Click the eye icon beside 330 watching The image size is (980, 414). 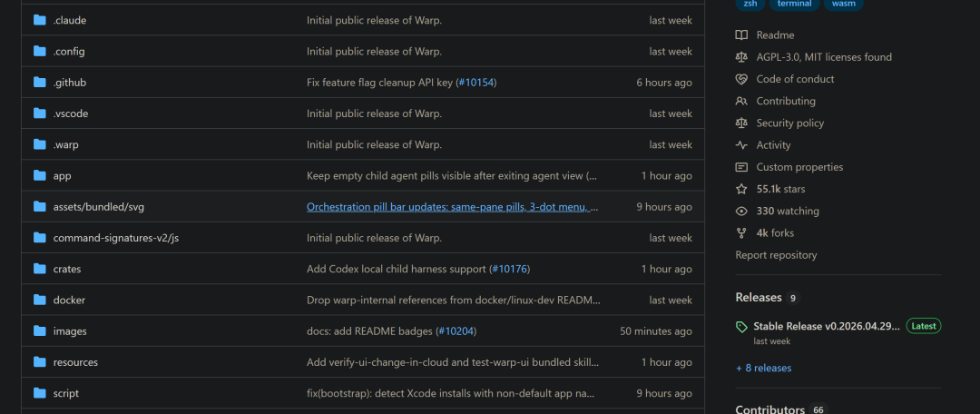(x=741, y=211)
